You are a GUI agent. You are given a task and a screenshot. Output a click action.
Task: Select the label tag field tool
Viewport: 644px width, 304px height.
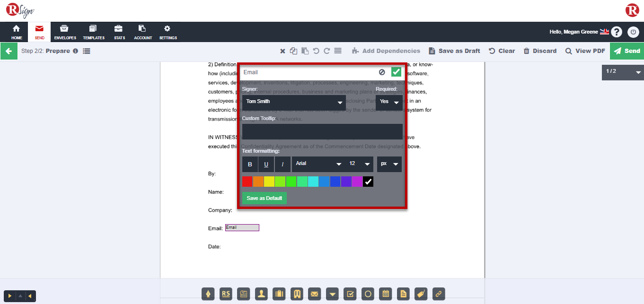coord(420,294)
